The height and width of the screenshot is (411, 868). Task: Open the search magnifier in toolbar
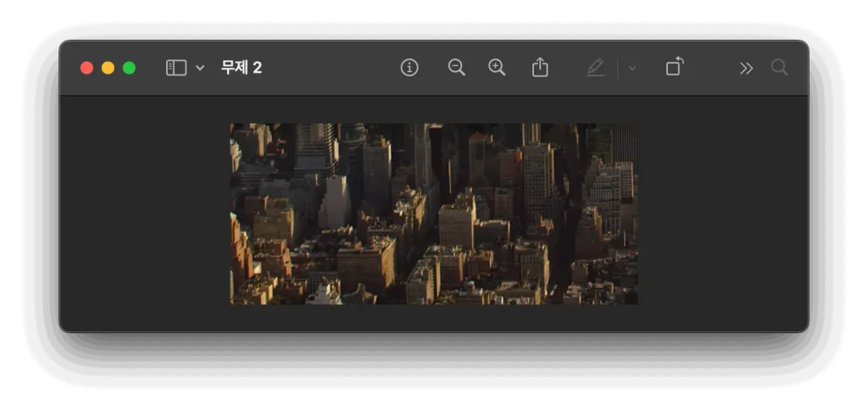pyautogui.click(x=779, y=68)
